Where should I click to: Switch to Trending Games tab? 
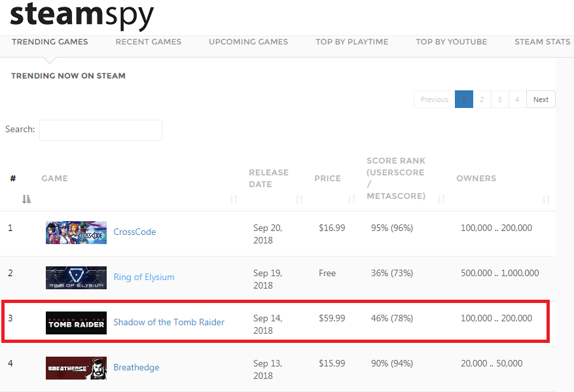(50, 42)
